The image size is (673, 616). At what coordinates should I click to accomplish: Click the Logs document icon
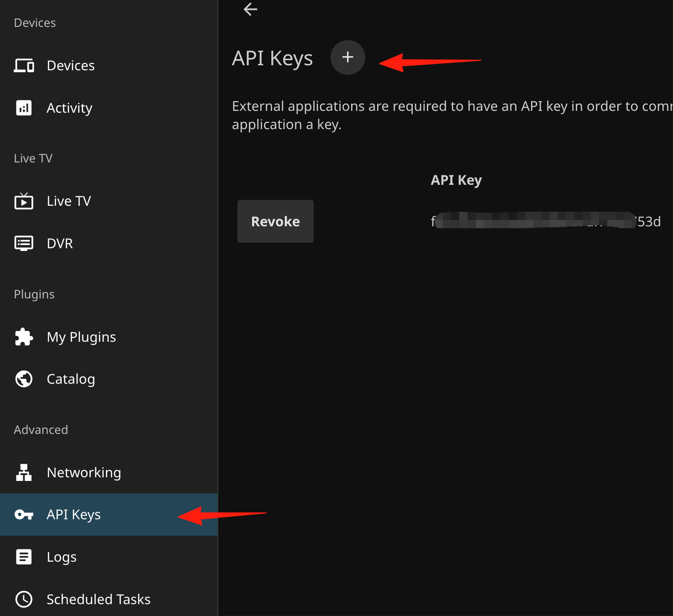[x=24, y=557]
